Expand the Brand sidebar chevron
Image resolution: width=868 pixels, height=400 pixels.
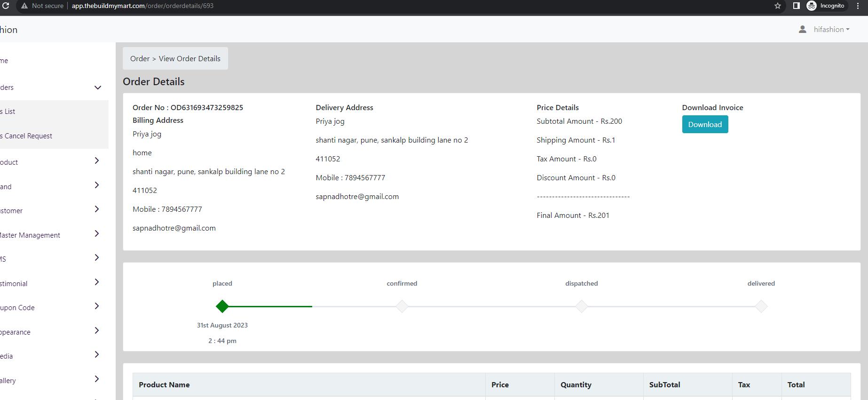coord(97,185)
